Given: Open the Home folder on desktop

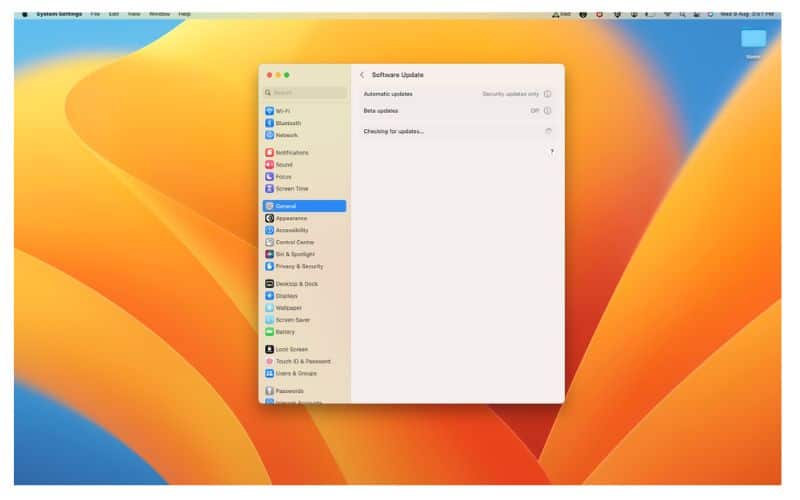Looking at the screenshot, I should pos(753,40).
